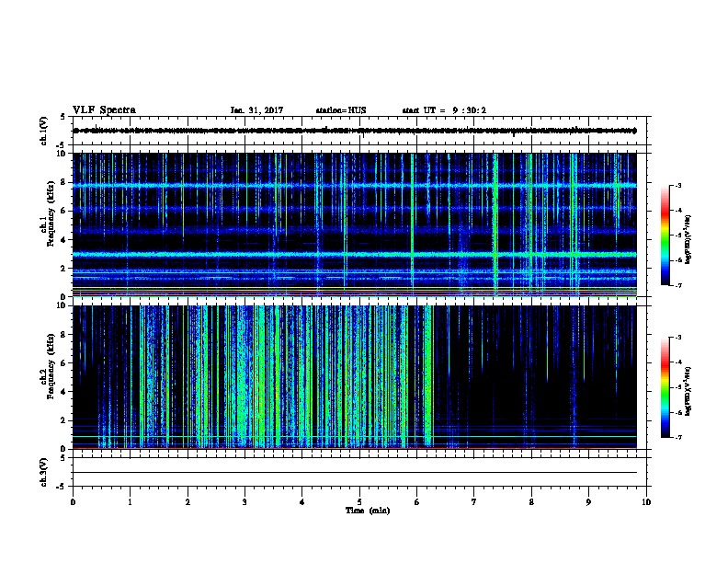Click the ch.2 colorbar log(PSD) label
728x563 pixels.
688,391
